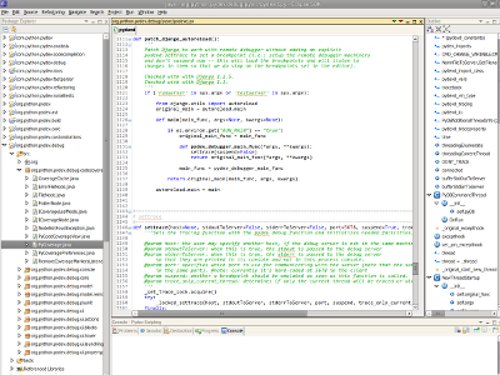Screen dimensions: 500x375
Task: Open the Navigate menu
Action: click(77, 12)
